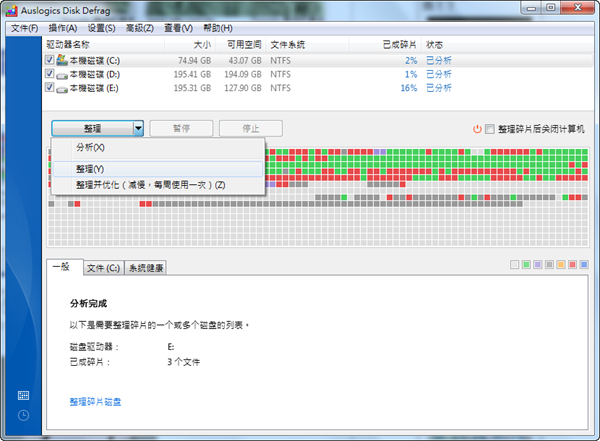Enable shutdown computer after defrag checkbox
This screenshot has width=600, height=441.
tap(490, 129)
